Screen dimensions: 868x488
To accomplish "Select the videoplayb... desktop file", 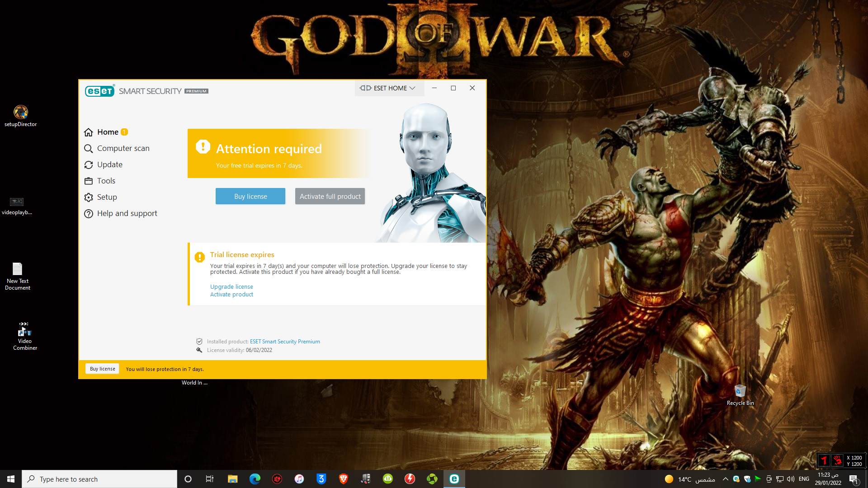I will click(x=17, y=205).
